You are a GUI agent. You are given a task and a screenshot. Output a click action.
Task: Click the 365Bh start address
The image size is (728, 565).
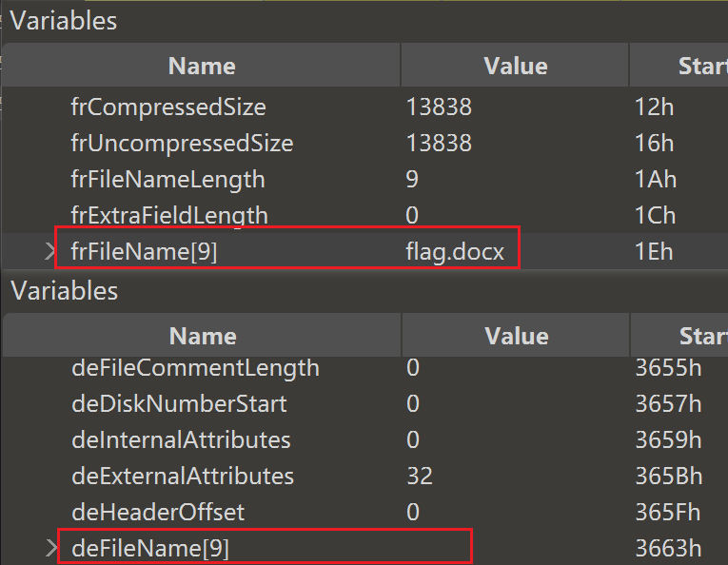(668, 477)
